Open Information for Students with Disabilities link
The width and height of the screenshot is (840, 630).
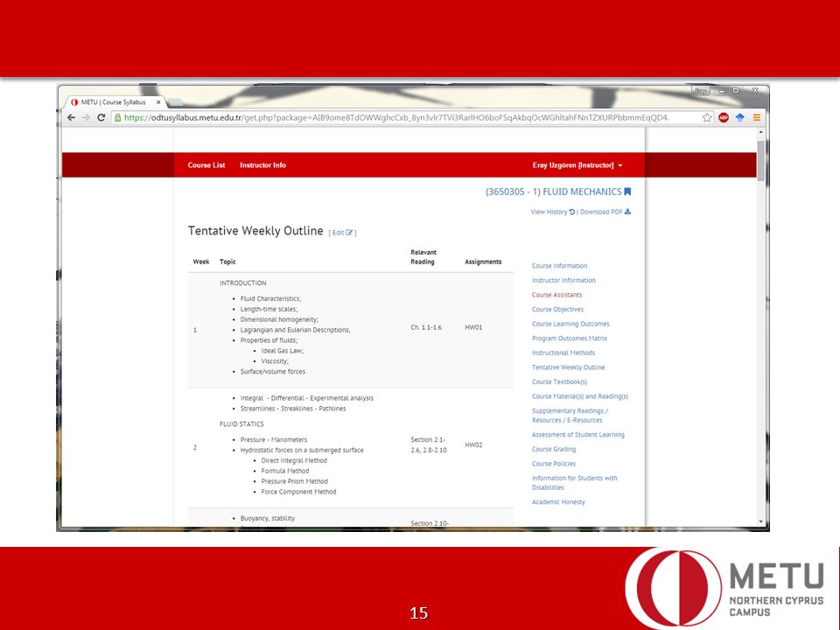click(x=574, y=483)
